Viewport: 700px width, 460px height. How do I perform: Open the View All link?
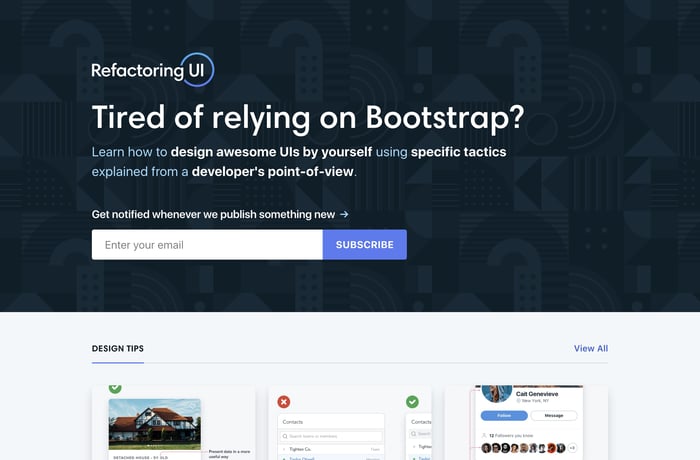[591, 348]
